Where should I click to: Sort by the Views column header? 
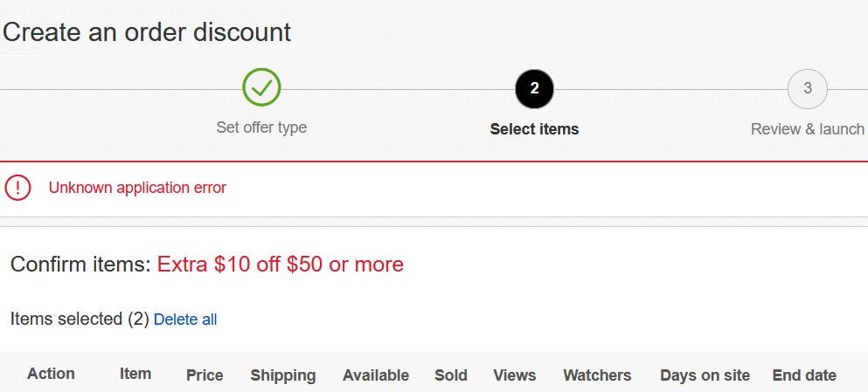point(514,375)
